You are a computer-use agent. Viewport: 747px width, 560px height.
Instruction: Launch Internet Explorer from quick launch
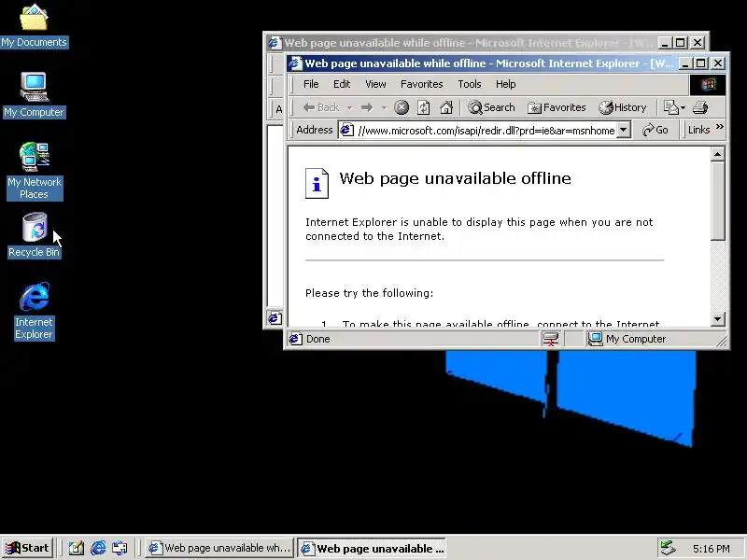[98, 548]
